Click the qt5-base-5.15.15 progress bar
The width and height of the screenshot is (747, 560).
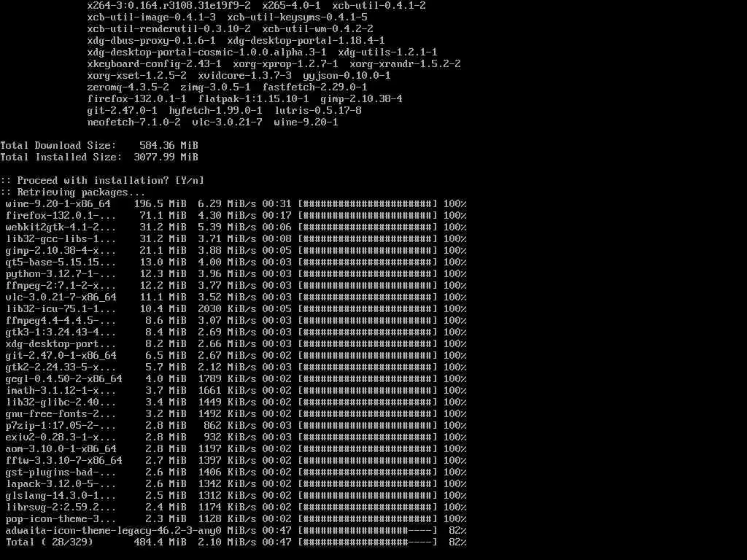point(368,262)
